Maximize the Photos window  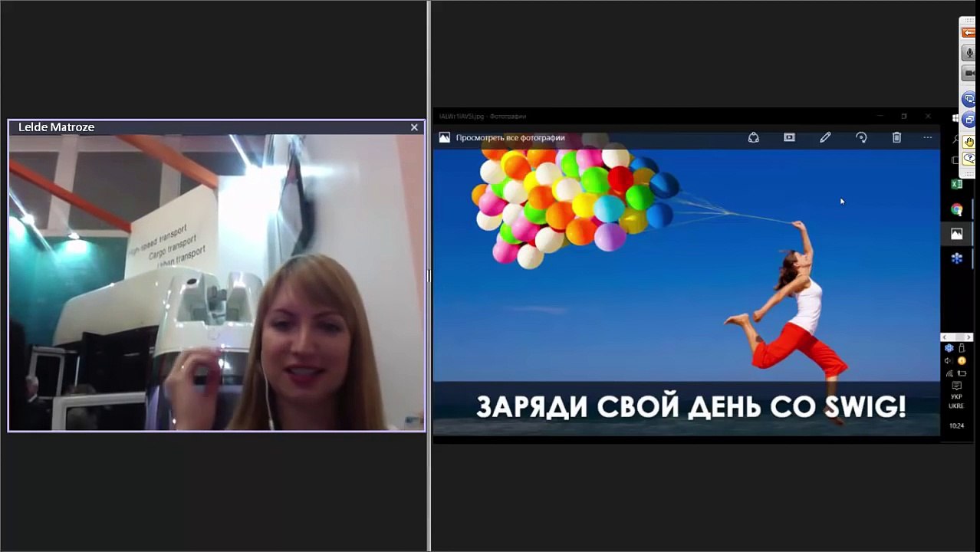click(x=904, y=117)
